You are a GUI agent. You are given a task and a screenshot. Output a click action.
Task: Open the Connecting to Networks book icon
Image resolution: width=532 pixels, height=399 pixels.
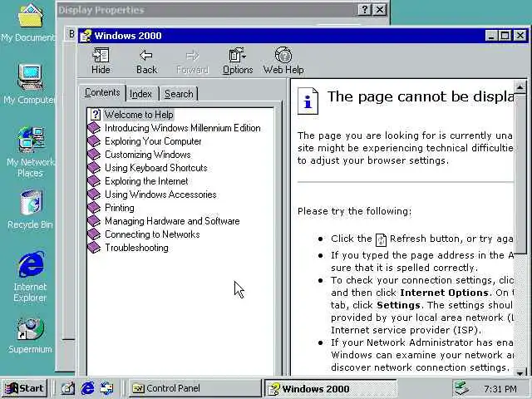point(94,234)
